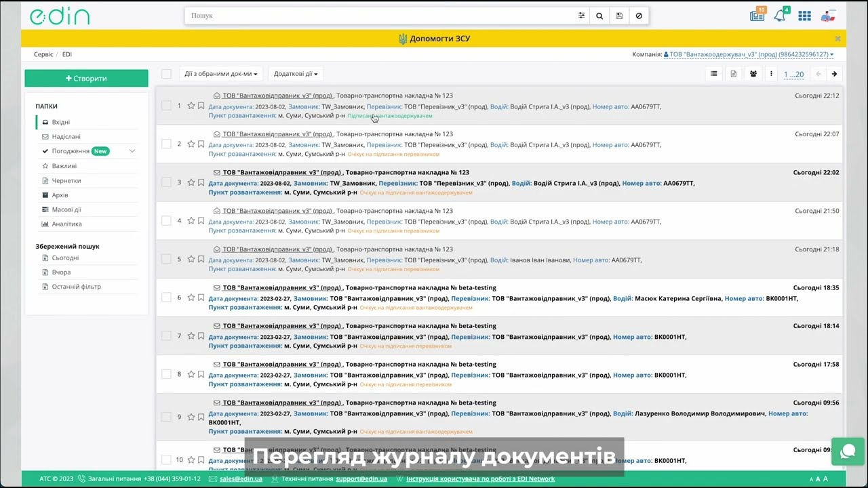Open advanced search filter sliders icon
The image size is (868, 488).
(581, 16)
